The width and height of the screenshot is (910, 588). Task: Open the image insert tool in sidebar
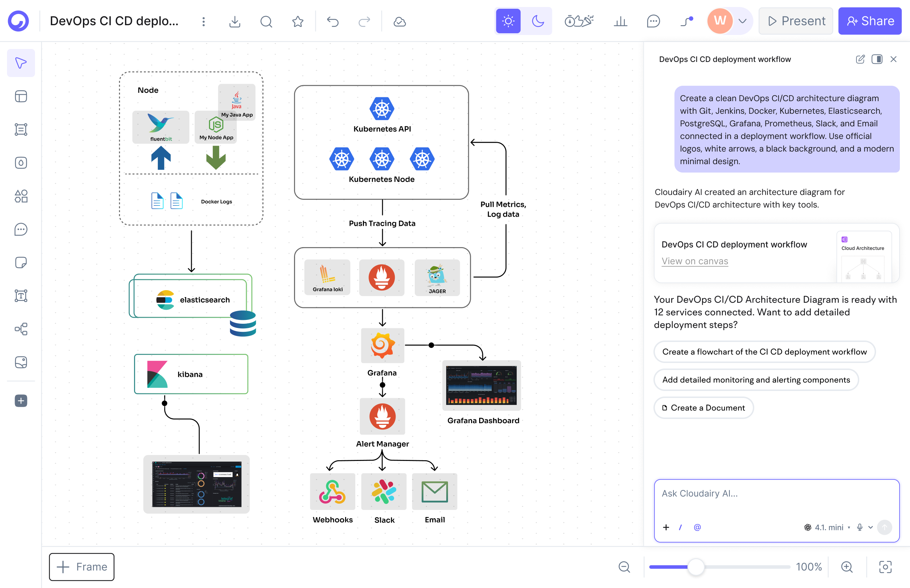click(x=21, y=362)
